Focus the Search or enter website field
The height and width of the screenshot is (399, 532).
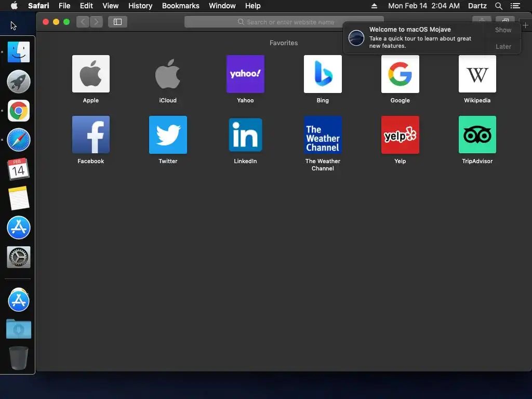pos(284,22)
